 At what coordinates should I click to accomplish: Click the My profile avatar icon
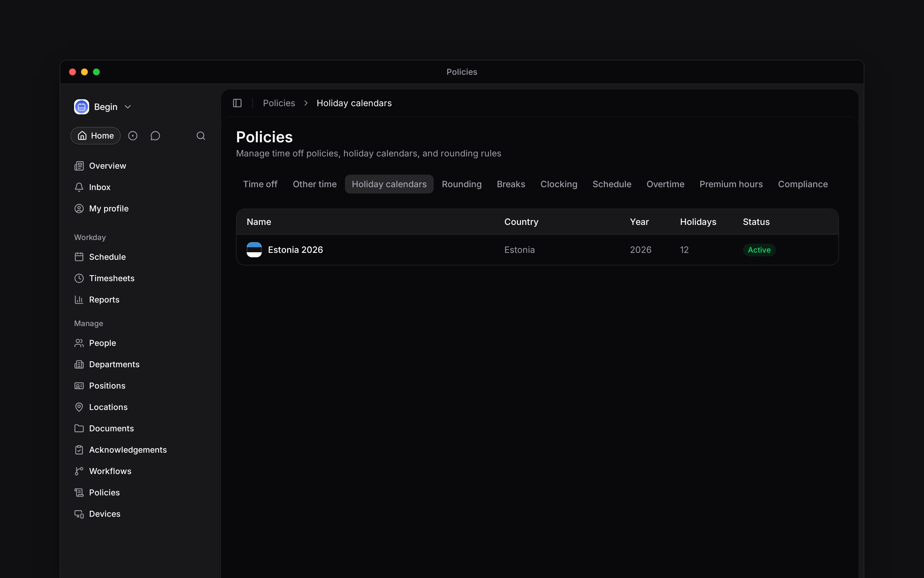click(x=79, y=209)
